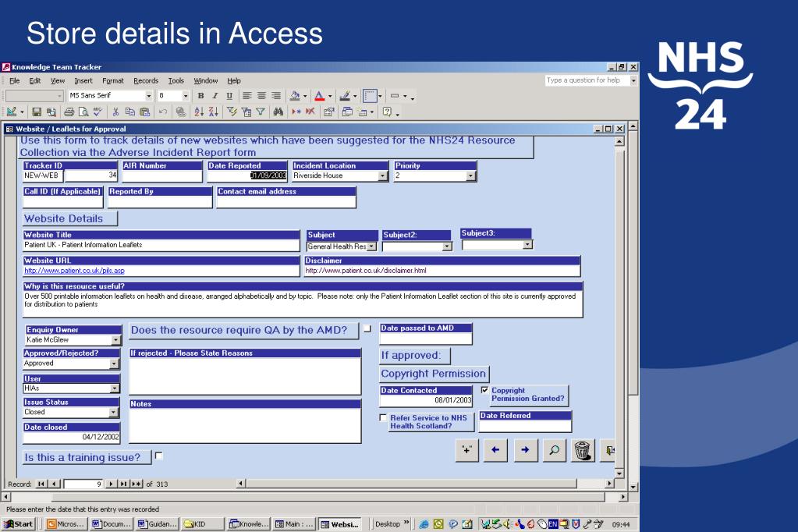Open the Tools menu
This screenshot has width=798, height=532.
coord(176,80)
